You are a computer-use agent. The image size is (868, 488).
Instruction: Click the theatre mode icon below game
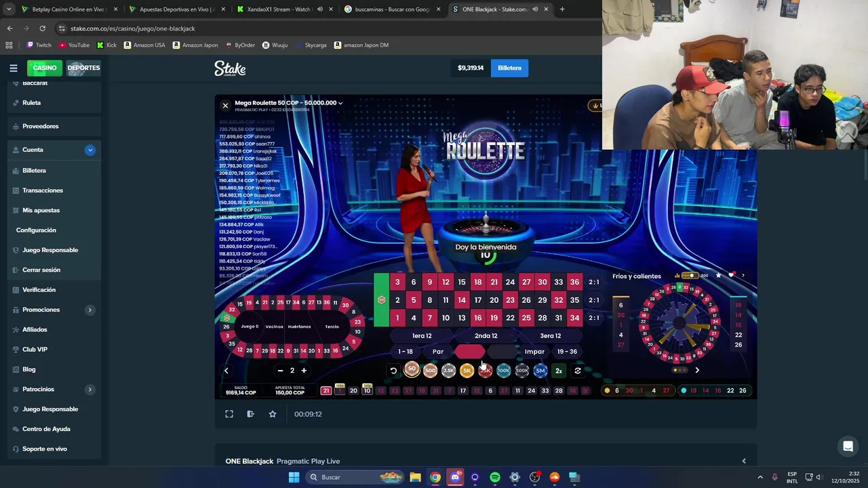[250, 414]
